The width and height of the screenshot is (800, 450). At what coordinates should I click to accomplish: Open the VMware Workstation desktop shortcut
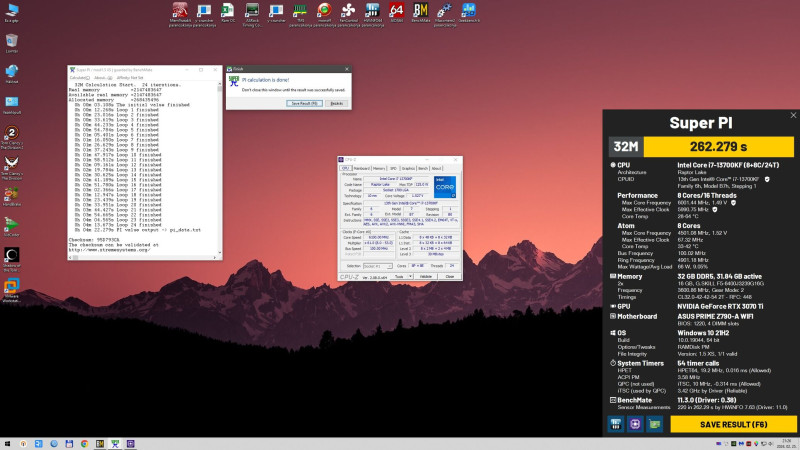12,290
